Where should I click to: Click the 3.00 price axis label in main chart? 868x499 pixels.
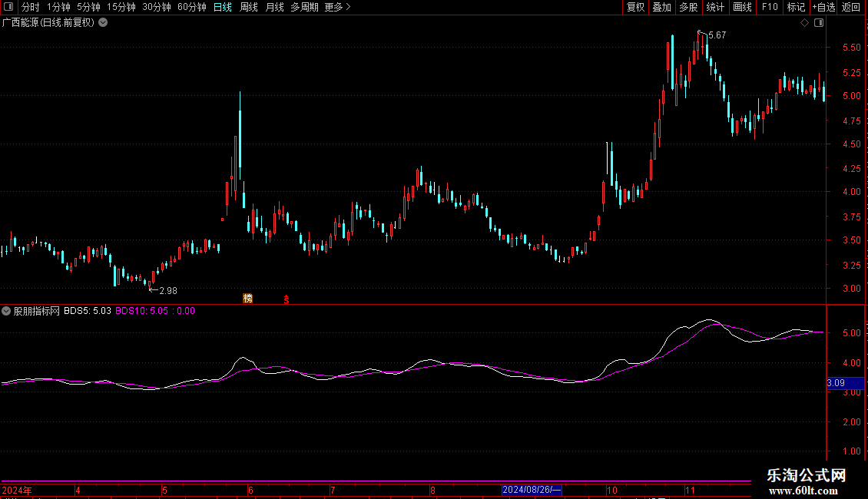click(x=851, y=289)
